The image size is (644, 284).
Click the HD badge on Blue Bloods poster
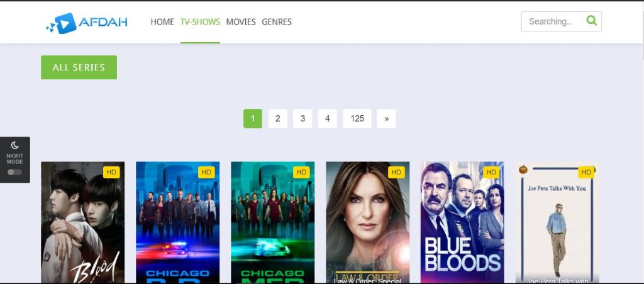coord(491,172)
